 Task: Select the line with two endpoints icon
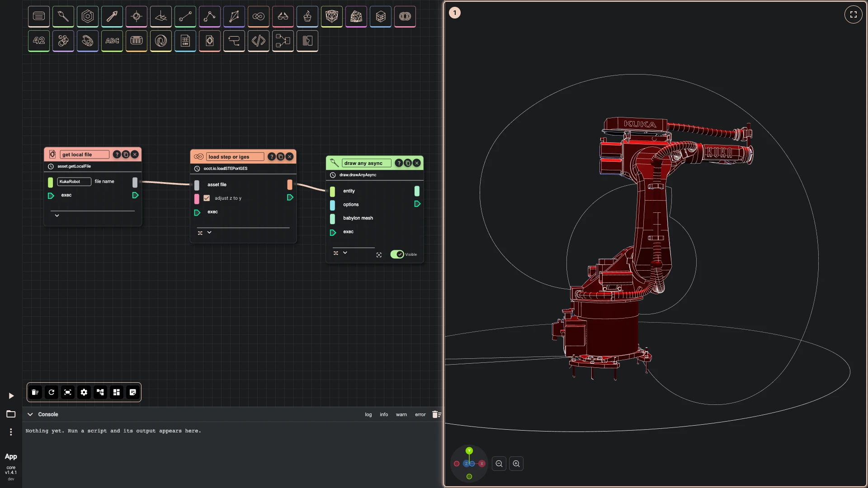tap(185, 17)
